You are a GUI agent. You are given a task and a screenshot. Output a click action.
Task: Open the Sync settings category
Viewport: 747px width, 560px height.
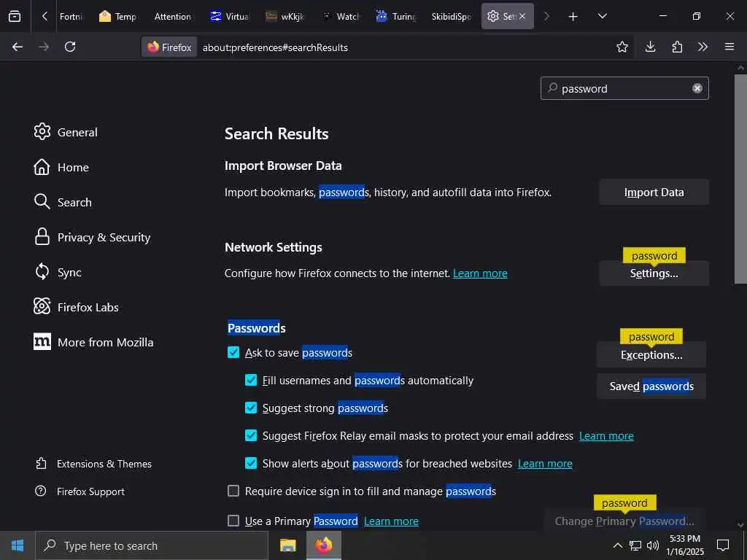[58, 272]
